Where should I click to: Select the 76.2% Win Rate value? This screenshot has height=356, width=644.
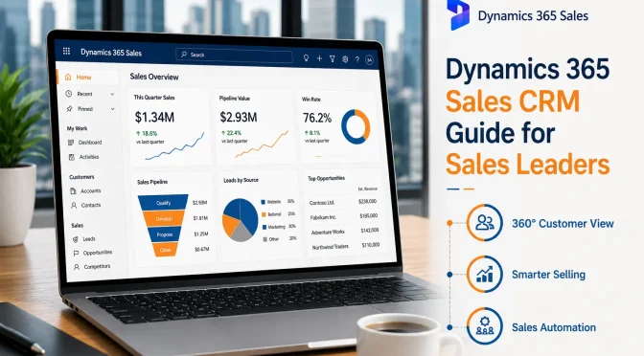pyautogui.click(x=317, y=118)
